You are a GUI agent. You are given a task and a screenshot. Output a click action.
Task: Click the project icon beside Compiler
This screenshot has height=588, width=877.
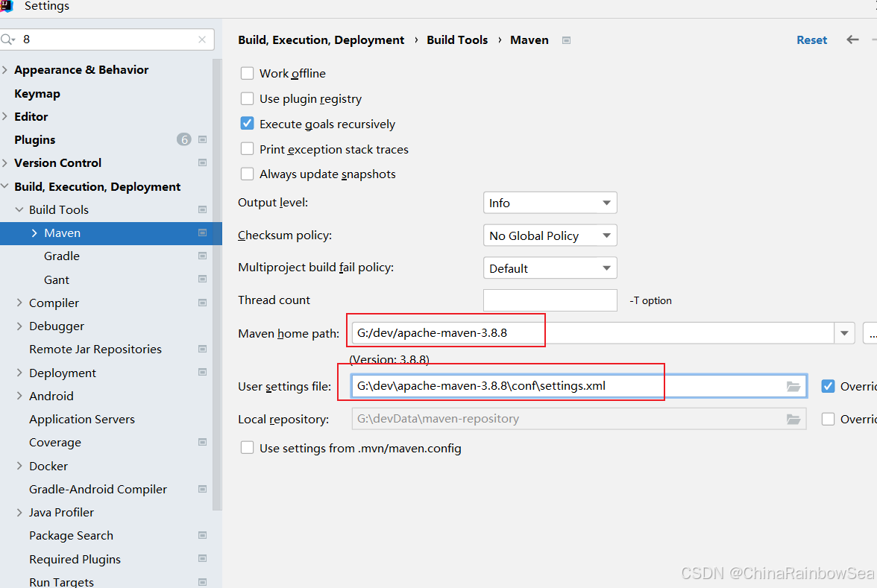point(203,303)
